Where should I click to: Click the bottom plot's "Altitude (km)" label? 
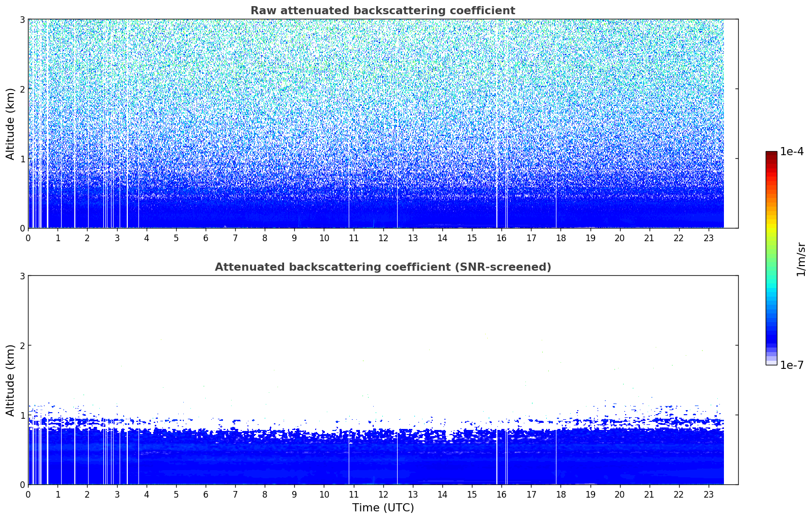coord(10,380)
